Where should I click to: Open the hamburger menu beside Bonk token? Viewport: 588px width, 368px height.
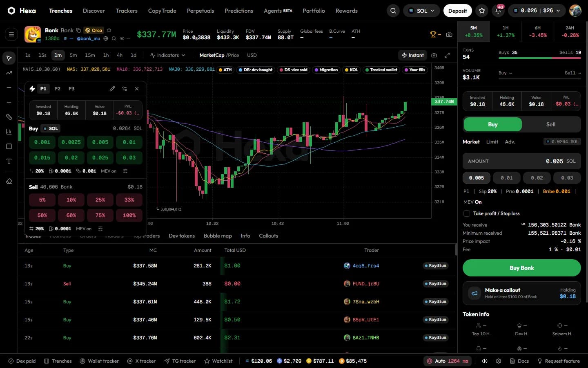click(11, 34)
